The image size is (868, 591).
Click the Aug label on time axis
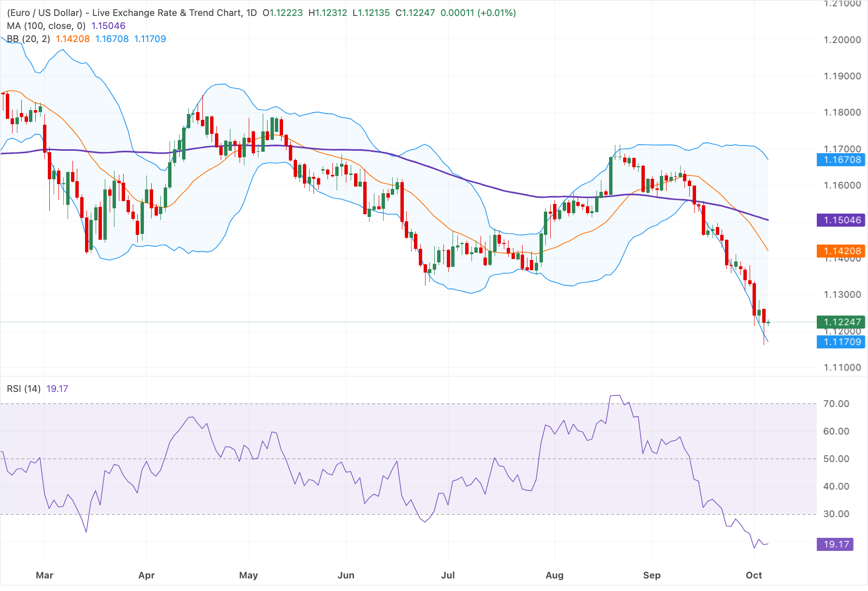tap(555, 575)
